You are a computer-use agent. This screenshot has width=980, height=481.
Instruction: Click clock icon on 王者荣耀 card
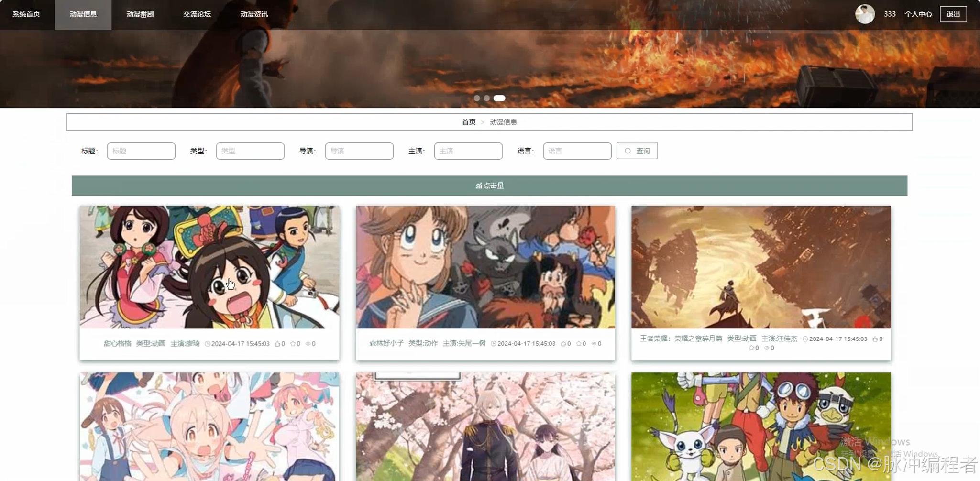[805, 339]
